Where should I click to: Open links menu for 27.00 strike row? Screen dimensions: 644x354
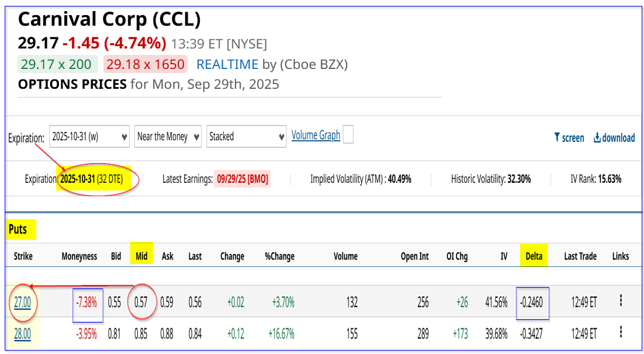tap(621, 301)
